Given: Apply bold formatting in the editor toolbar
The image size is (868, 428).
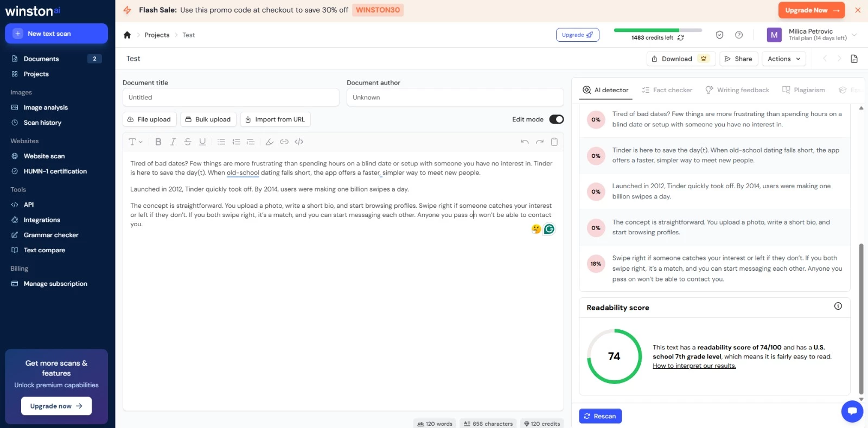Looking at the screenshot, I should point(158,142).
